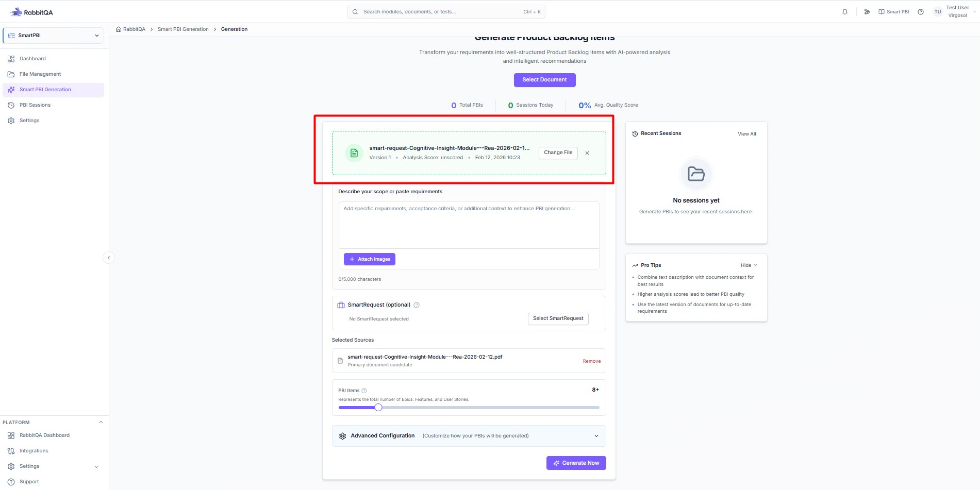
Task: Expand the platform Settings submenu
Action: click(x=96, y=467)
